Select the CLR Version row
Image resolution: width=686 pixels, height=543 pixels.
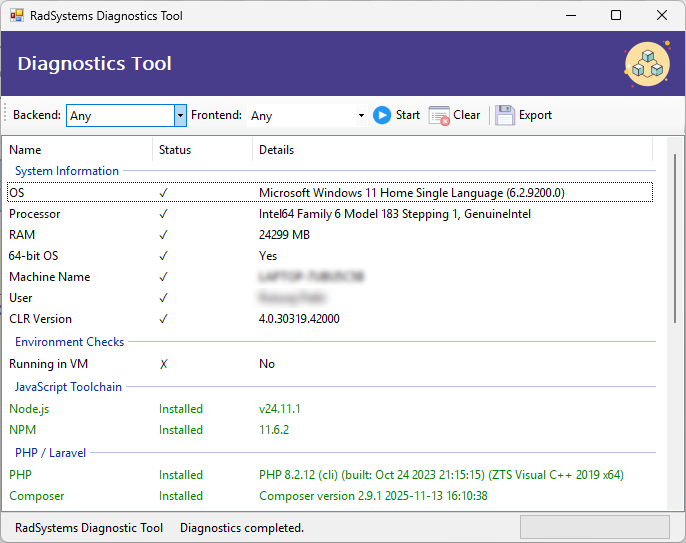330,319
